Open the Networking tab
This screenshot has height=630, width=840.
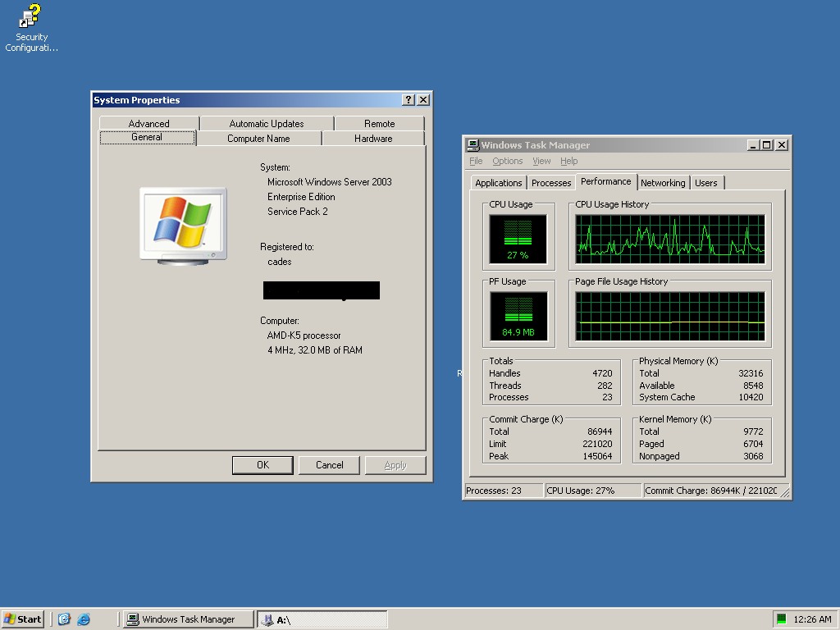pos(663,183)
